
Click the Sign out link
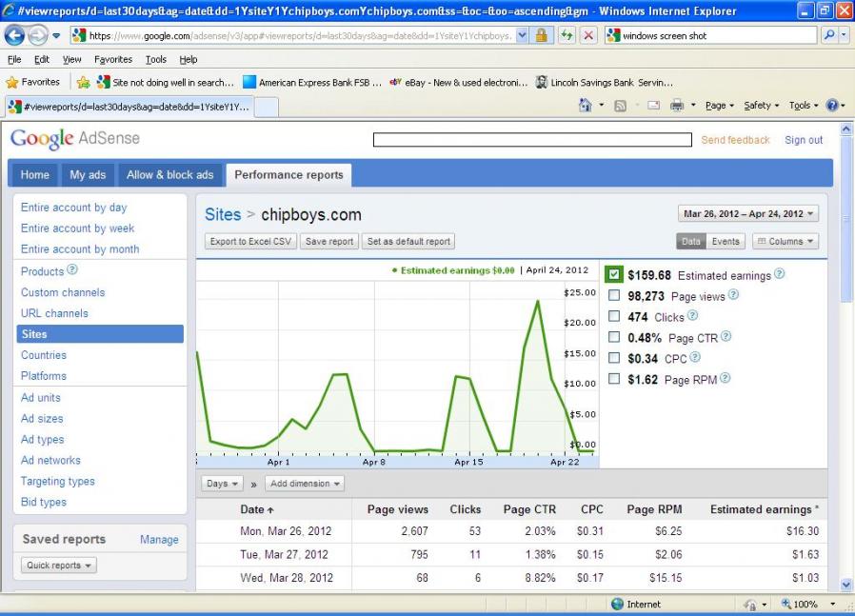click(804, 140)
